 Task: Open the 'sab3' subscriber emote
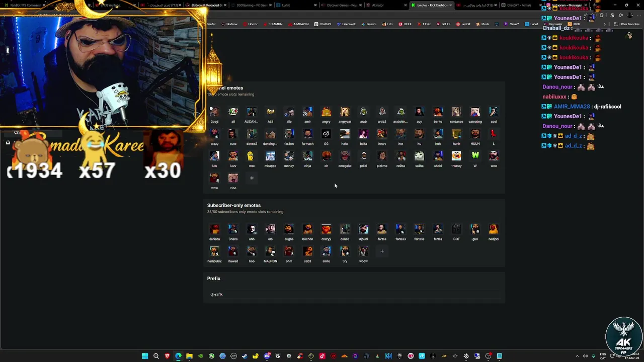point(307,251)
